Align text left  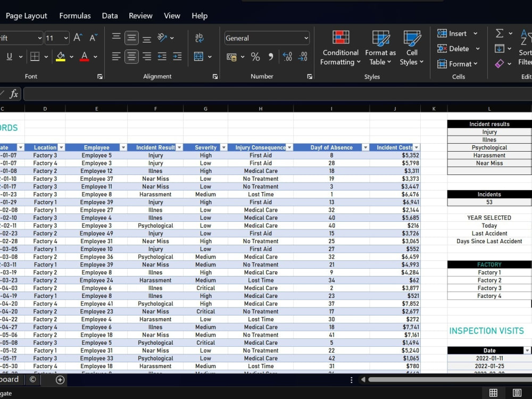point(117,56)
